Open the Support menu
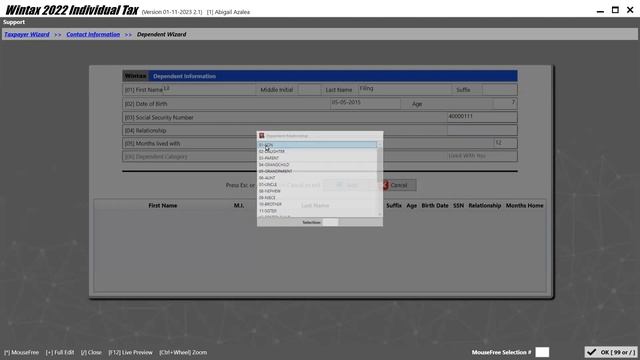The width and height of the screenshot is (640, 360). [14, 22]
